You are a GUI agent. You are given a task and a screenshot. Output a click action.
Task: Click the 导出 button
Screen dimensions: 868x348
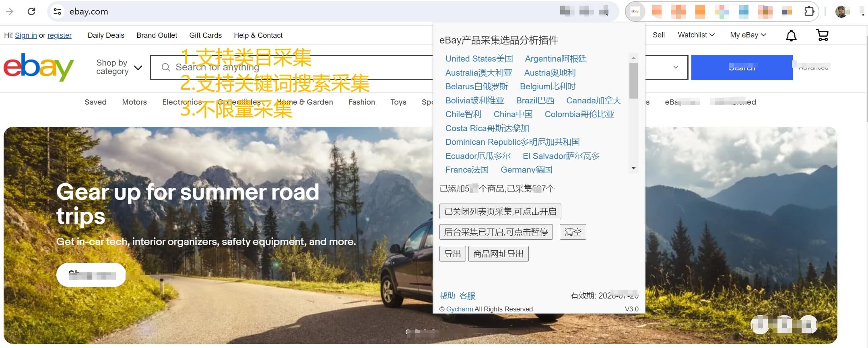click(453, 254)
